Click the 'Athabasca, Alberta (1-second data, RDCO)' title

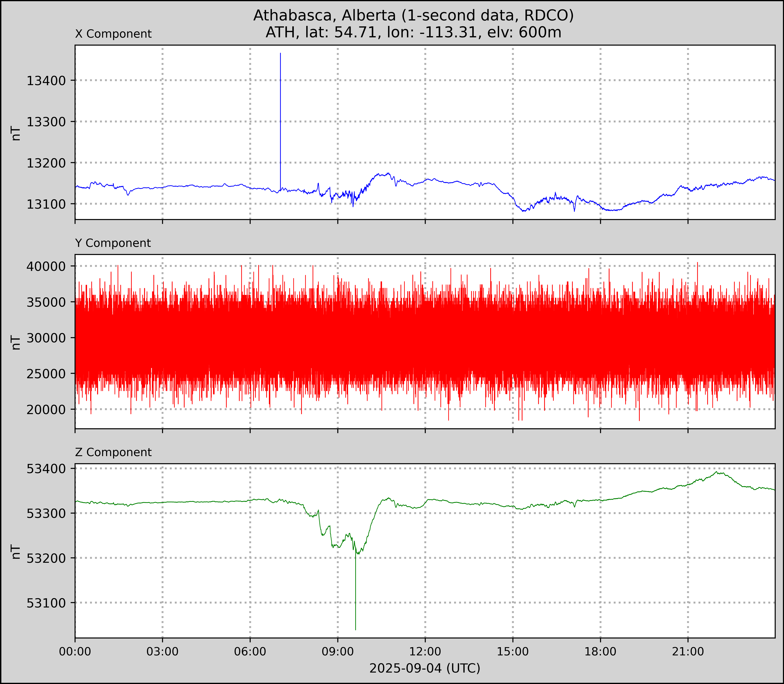pyautogui.click(x=414, y=15)
